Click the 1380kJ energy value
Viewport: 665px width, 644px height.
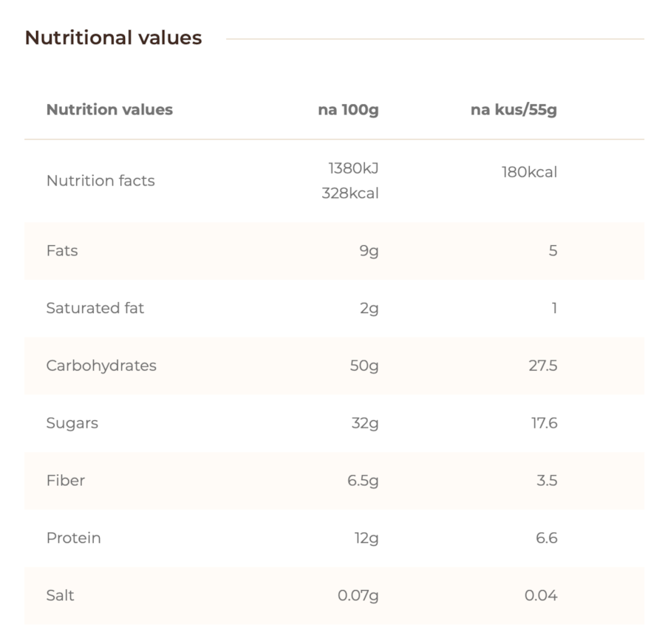tap(353, 168)
